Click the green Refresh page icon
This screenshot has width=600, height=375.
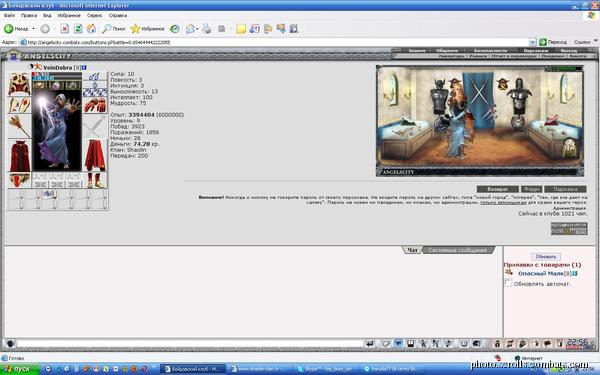pos(78,29)
